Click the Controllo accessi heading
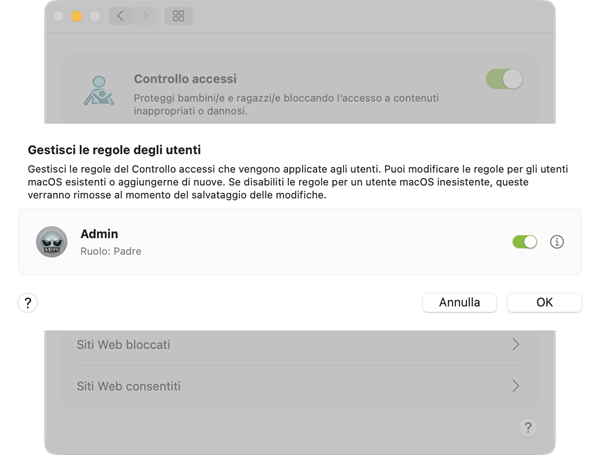600x455 pixels. click(x=185, y=79)
